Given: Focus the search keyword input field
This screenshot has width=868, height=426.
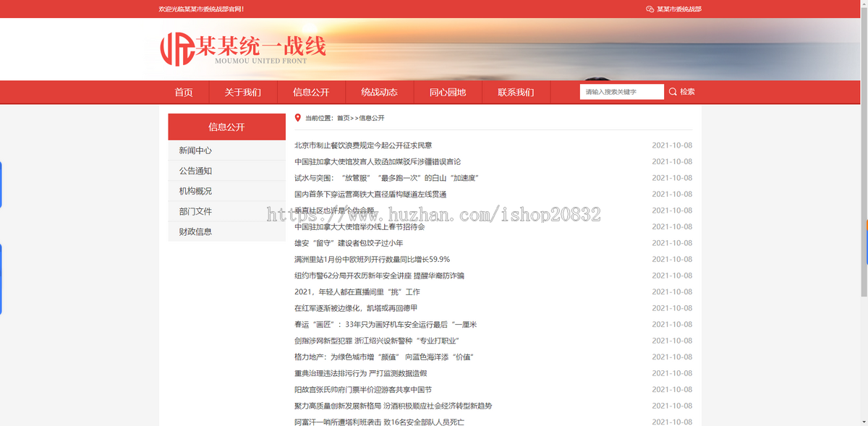Looking at the screenshot, I should click(621, 92).
